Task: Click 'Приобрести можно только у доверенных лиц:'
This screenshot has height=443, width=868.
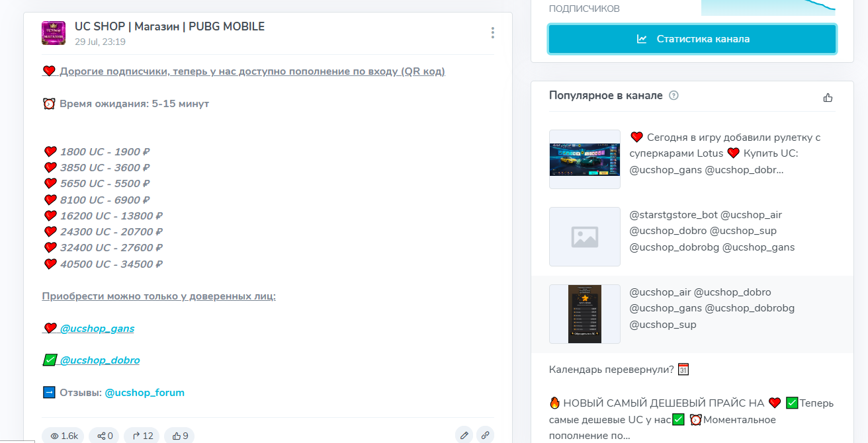Action: 159,296
